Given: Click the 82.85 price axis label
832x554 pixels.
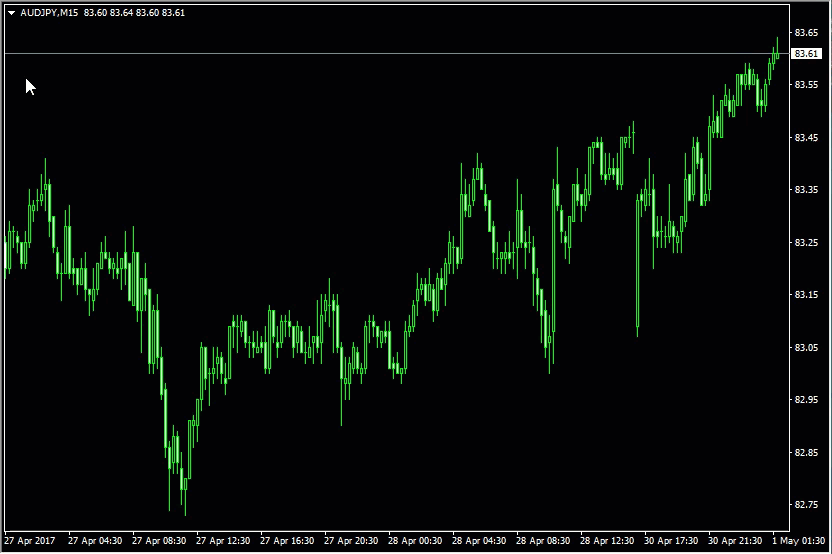Looking at the screenshot, I should pyautogui.click(x=806, y=453).
